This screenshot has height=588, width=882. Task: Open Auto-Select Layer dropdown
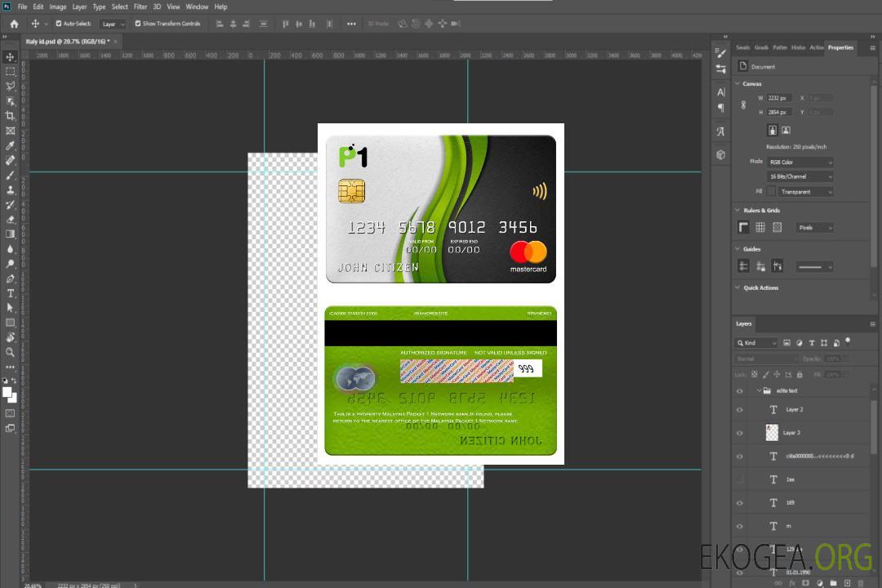(113, 24)
